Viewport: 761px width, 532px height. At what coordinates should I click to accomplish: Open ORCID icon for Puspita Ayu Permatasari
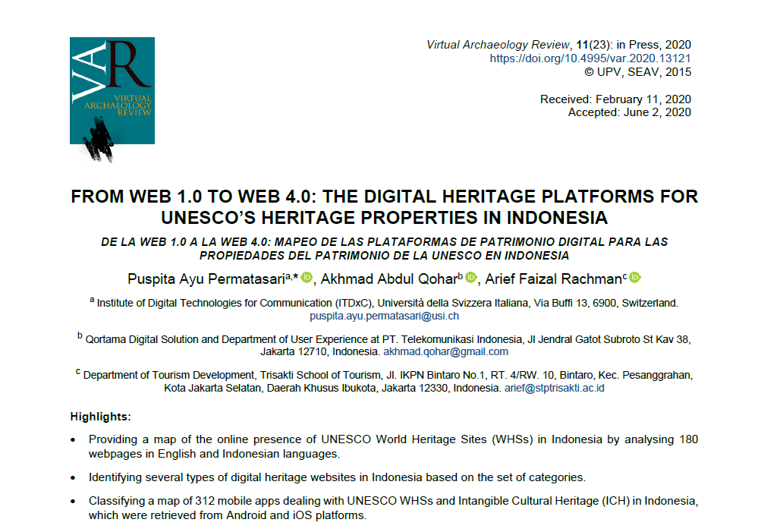307,278
